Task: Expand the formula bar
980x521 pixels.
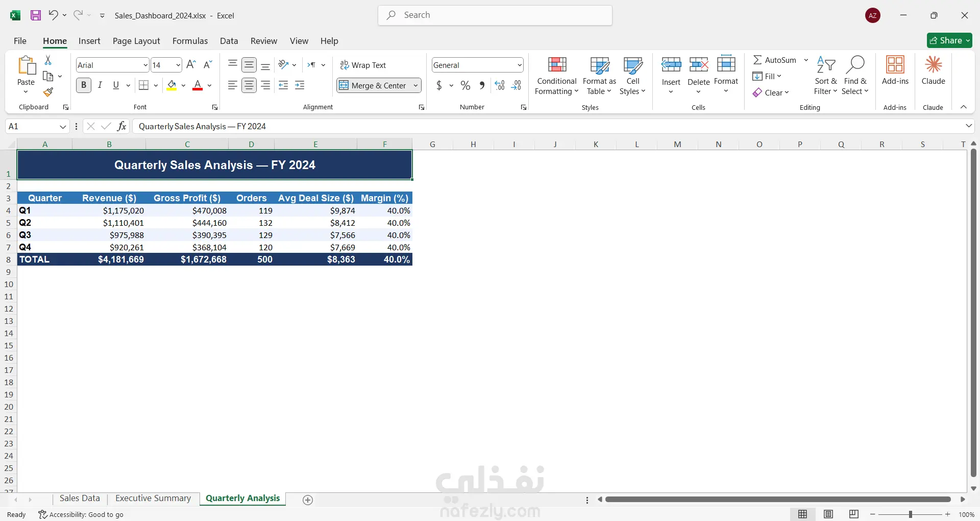Action: point(969,126)
